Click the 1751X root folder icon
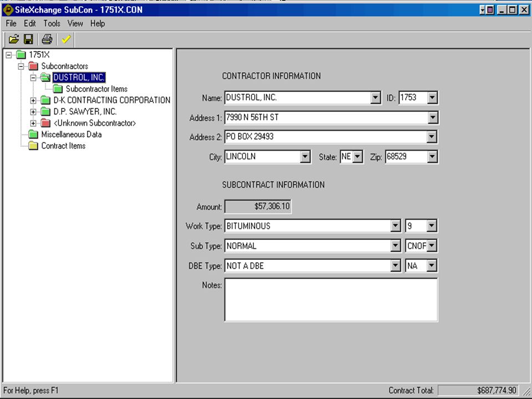This screenshot has width=532, height=399. [x=21, y=54]
